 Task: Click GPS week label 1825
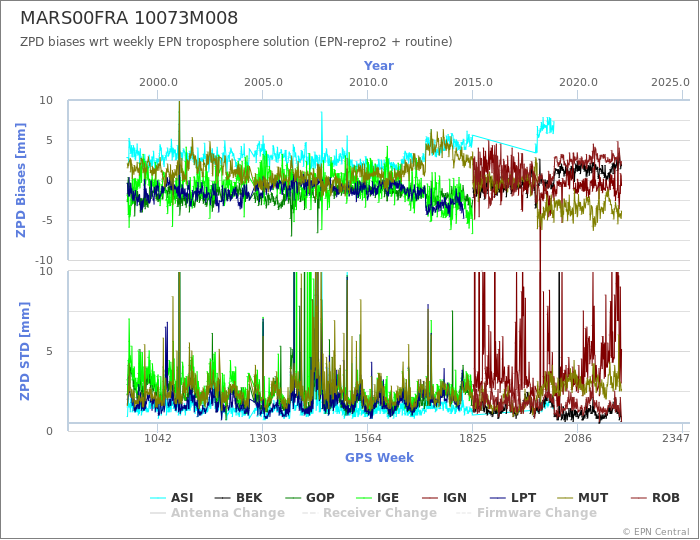[x=473, y=438]
